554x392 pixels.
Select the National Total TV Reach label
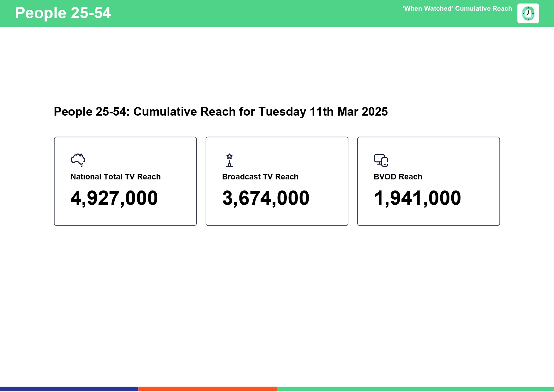point(115,177)
